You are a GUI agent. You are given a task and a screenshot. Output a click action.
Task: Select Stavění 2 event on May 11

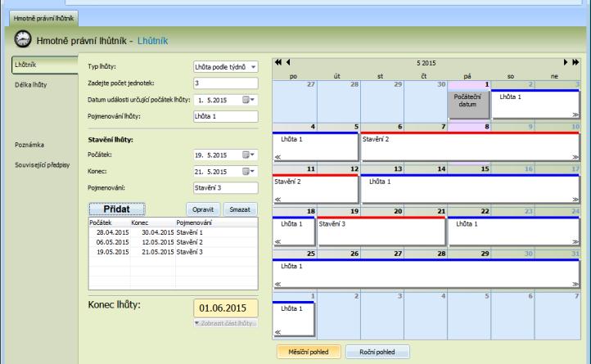[315, 189]
